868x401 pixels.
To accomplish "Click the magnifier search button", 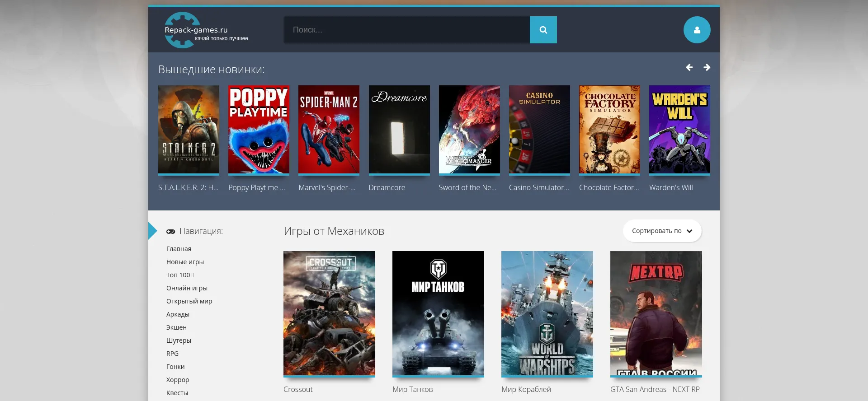I will 543,30.
